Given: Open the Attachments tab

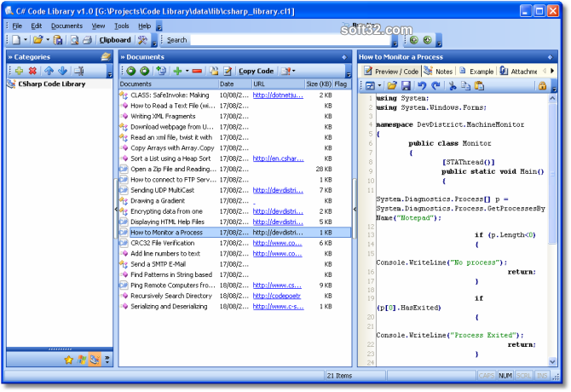Looking at the screenshot, I should 518,72.
